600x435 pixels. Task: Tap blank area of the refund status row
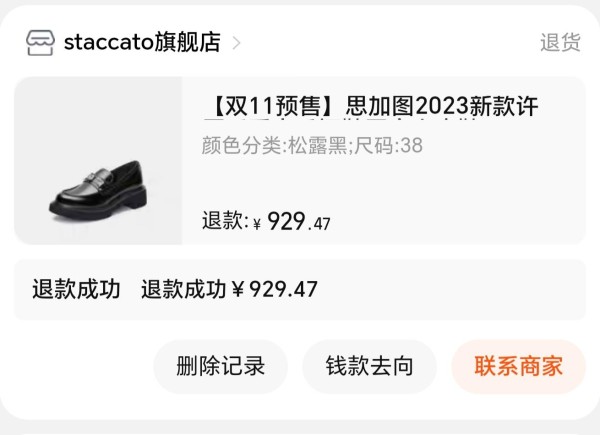[x=452, y=289]
